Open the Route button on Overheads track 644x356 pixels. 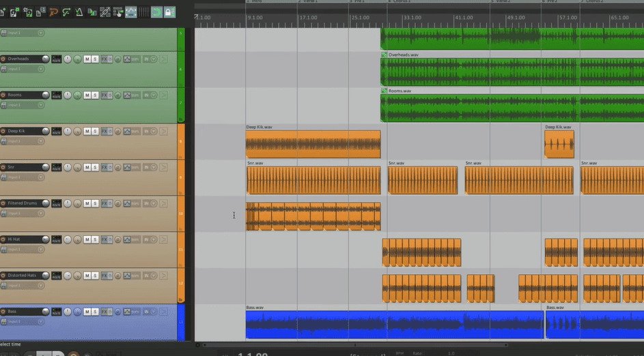pos(56,59)
